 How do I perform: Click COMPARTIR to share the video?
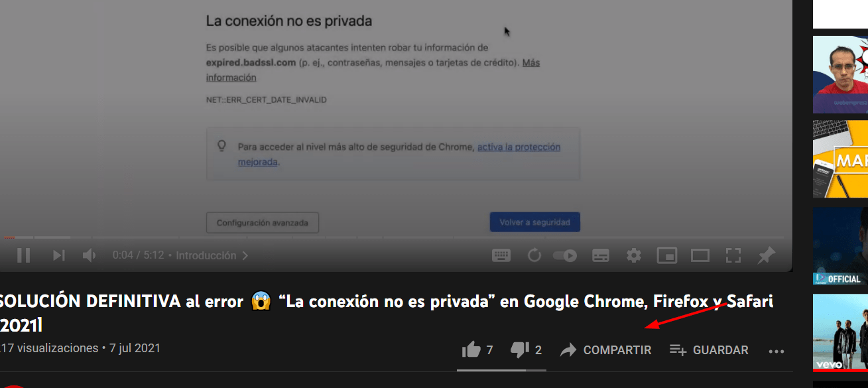[605, 350]
